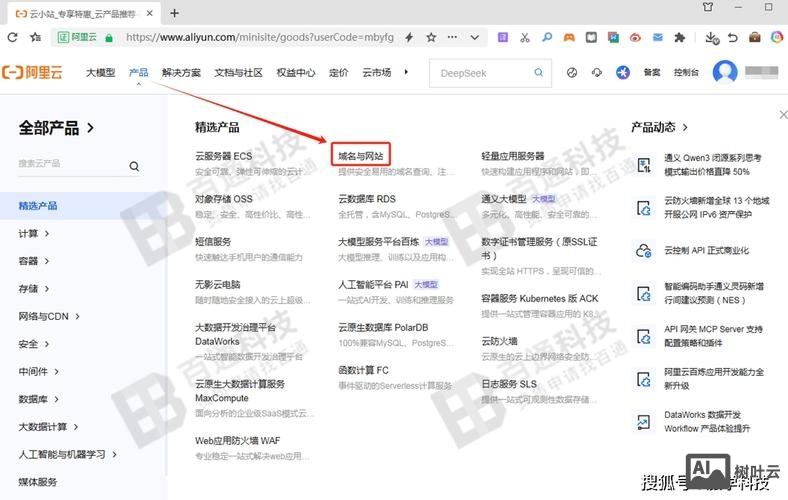The image size is (788, 500).
Task: Open the blue AI assistant icon
Action: point(623,73)
